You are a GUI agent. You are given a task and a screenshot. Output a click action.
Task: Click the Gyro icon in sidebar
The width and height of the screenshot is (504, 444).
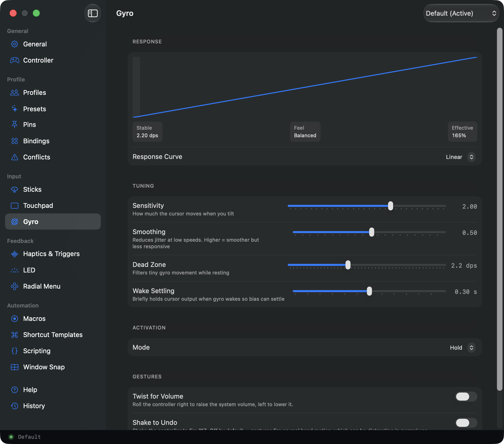point(15,222)
